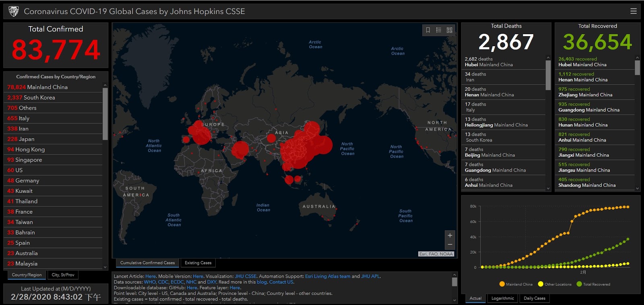The image size is (644, 305).
Task: Click the Contact US link
Action: pos(281,282)
